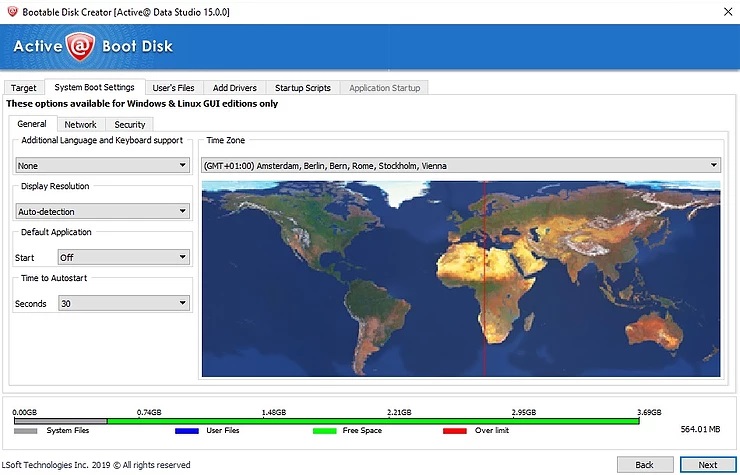This screenshot has width=740, height=475.
Task: Select the Startup Scripts tab
Action: click(x=303, y=88)
